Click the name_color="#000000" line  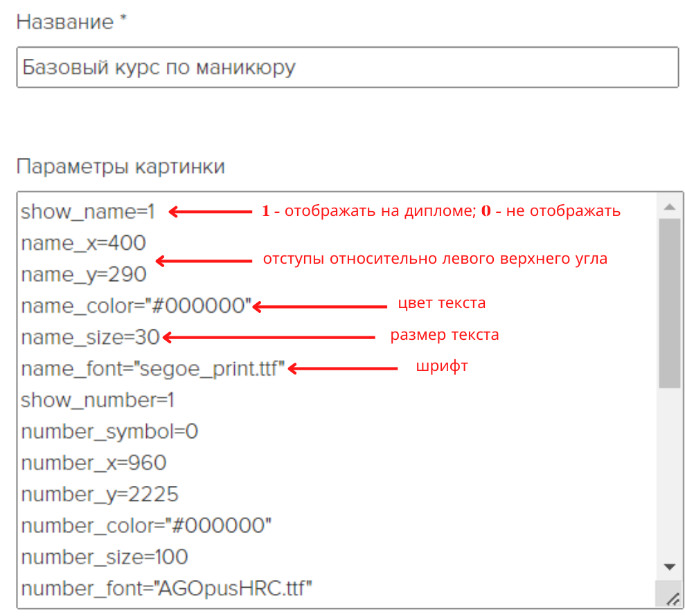[136, 306]
